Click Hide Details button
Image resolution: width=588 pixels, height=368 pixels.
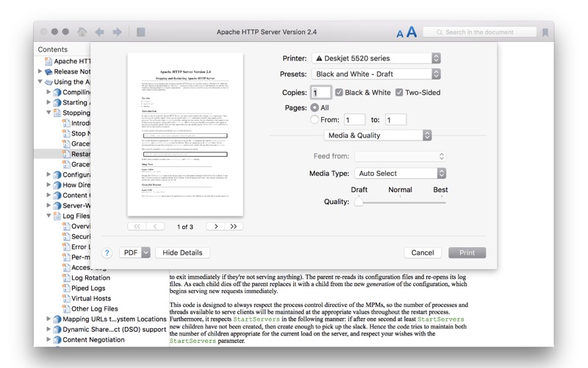click(182, 252)
